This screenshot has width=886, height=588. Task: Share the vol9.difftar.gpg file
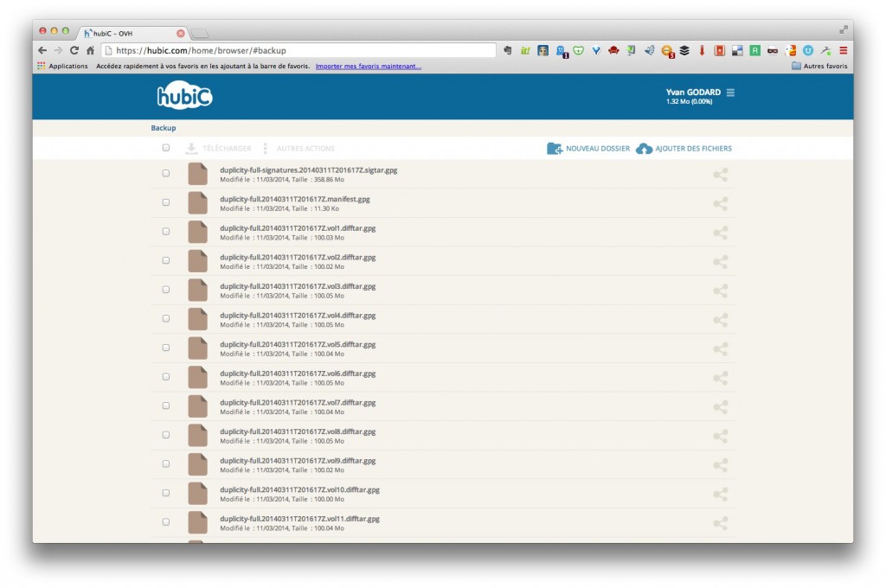(x=720, y=465)
